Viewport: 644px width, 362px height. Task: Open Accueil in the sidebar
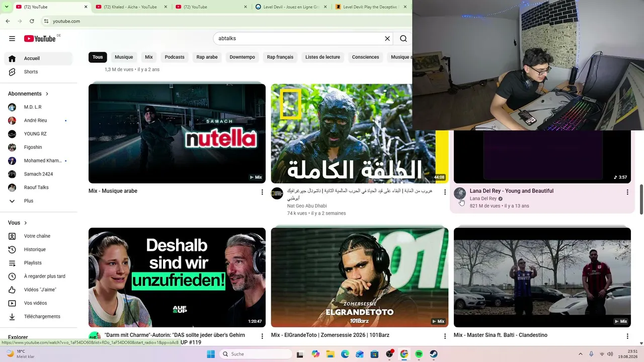pyautogui.click(x=38, y=58)
